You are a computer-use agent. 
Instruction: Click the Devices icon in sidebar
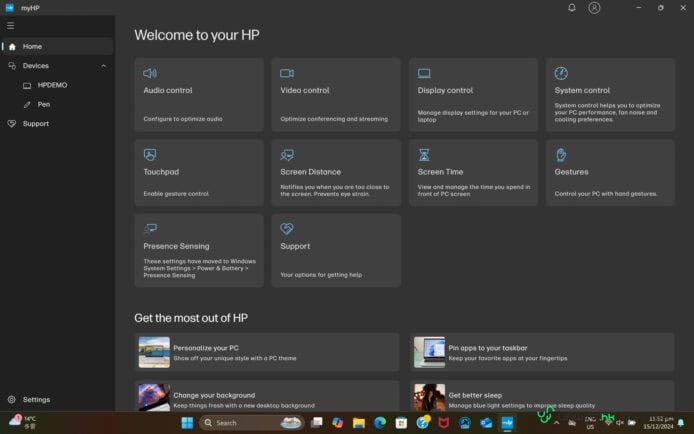12,66
